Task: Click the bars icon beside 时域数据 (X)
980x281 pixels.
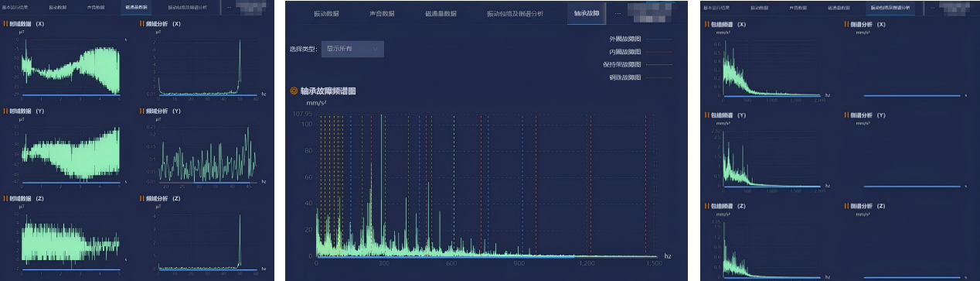Action: [x=5, y=24]
